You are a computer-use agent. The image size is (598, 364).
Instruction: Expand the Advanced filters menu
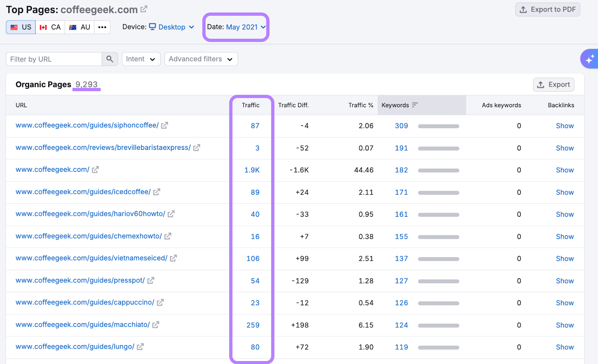pos(201,59)
